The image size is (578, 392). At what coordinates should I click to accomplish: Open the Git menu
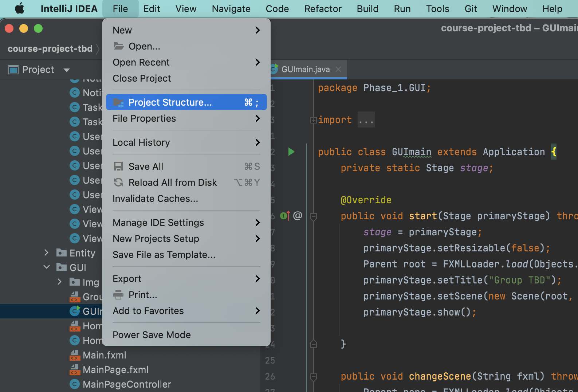point(471,9)
